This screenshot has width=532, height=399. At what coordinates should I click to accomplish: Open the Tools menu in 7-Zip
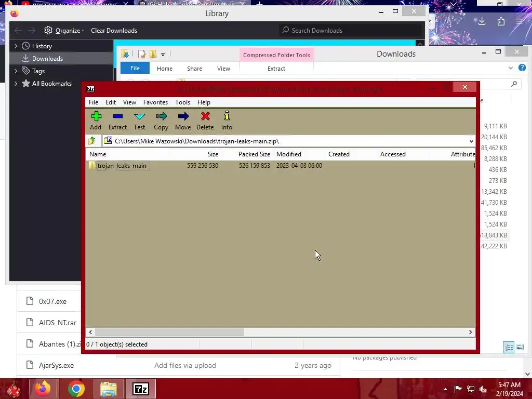(182, 102)
